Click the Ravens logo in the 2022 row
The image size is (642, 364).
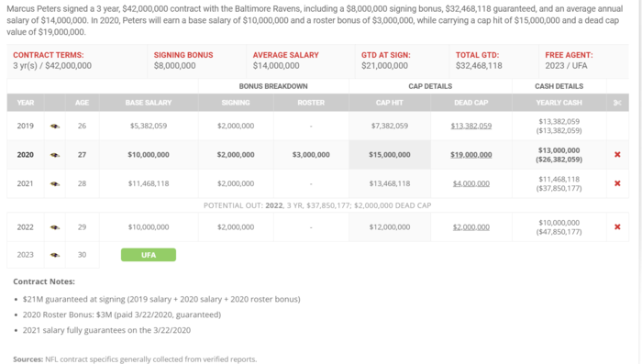tap(55, 227)
